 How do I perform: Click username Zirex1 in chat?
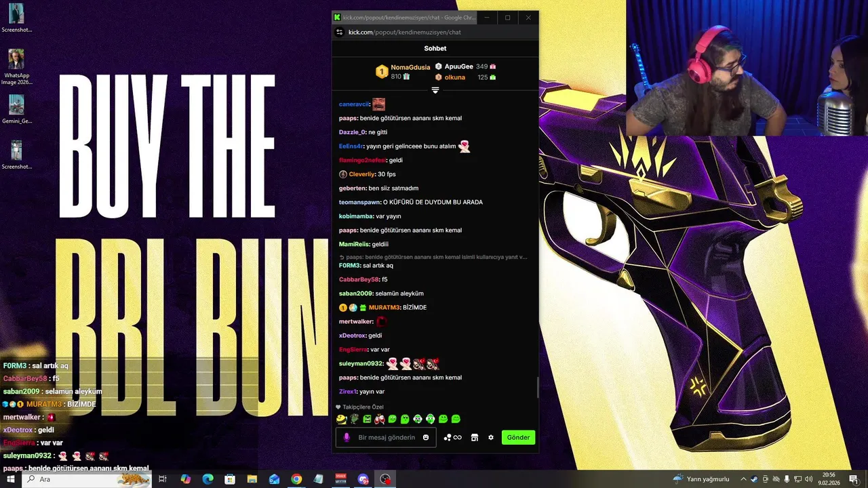pos(348,392)
